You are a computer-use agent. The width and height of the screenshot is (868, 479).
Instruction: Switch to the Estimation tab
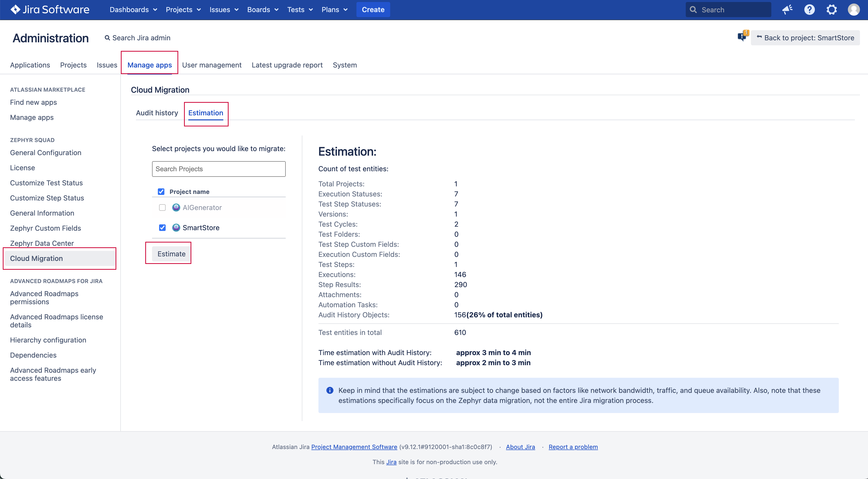(206, 113)
